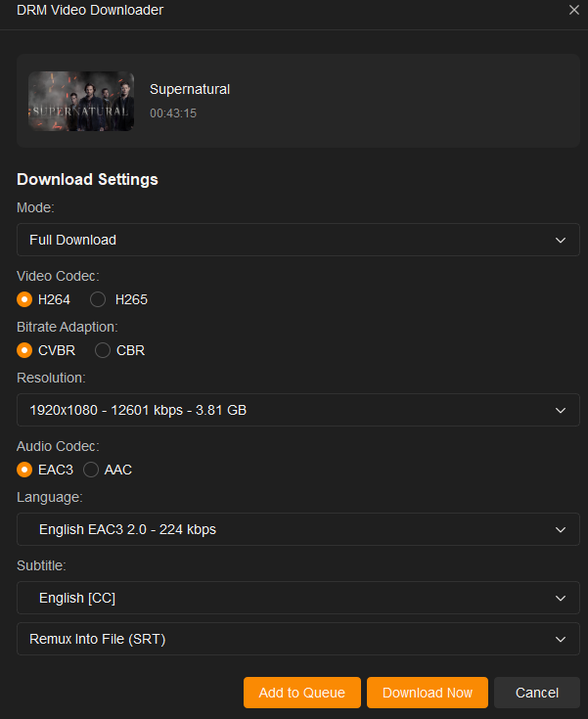The width and height of the screenshot is (588, 719).
Task: Select AAC audio codec
Action: 91,470
